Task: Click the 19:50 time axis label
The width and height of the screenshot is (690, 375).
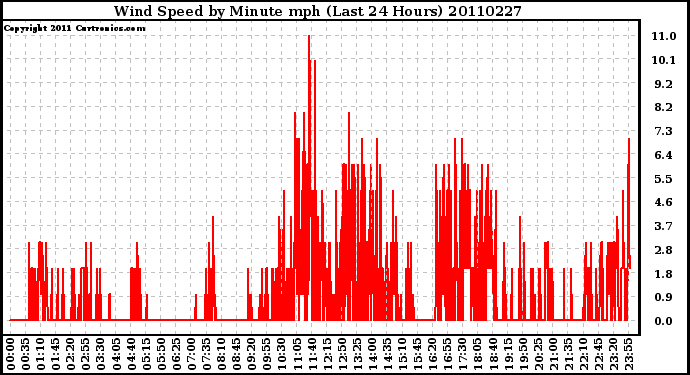Action: tap(523, 355)
